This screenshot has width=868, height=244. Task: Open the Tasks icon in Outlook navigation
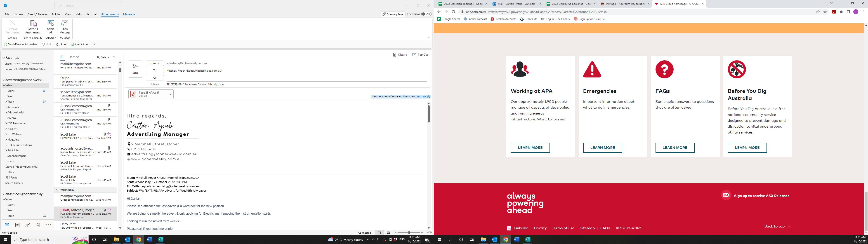pos(38,225)
